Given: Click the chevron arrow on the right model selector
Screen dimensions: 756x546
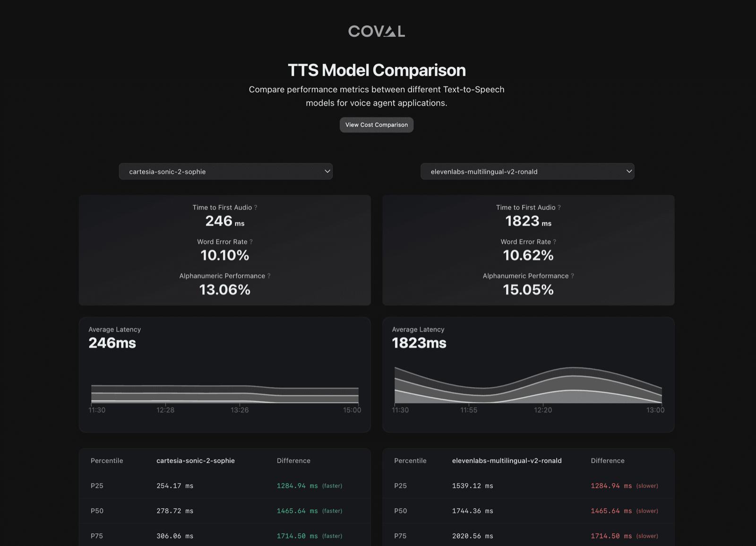Looking at the screenshot, I should point(629,171).
